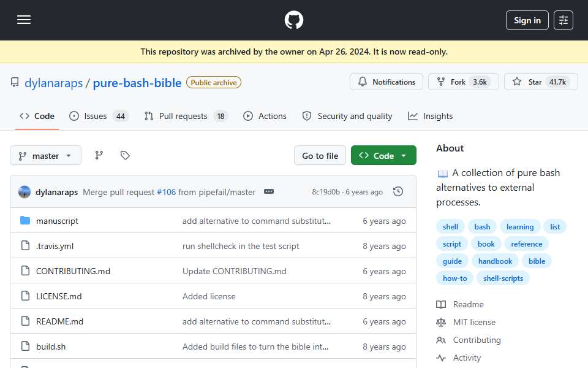Open dylanaraps commit author link

tap(56, 192)
